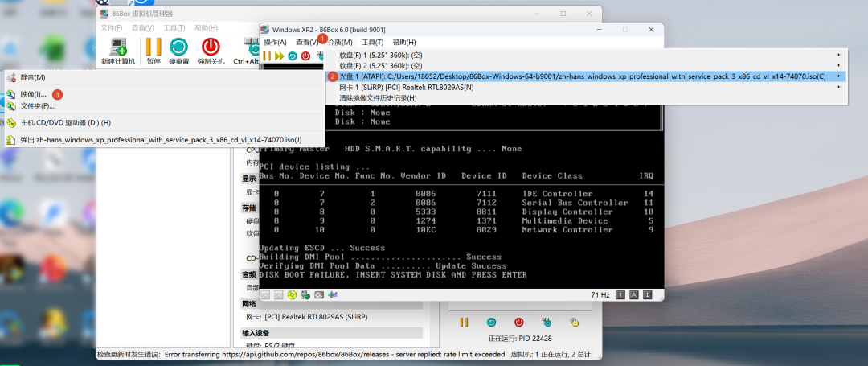This screenshot has width=868, height=366.
Task: Open 文件(F) menu in 86Box Manager
Action: pos(111,27)
